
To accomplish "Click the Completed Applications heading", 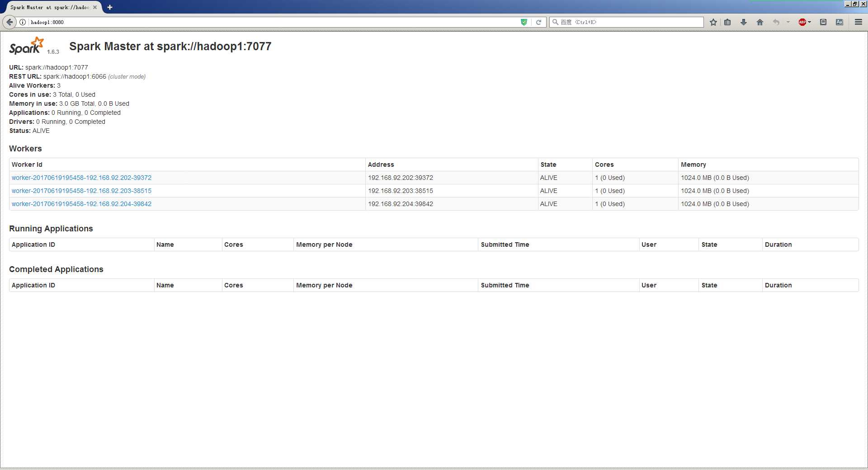I will click(x=56, y=269).
